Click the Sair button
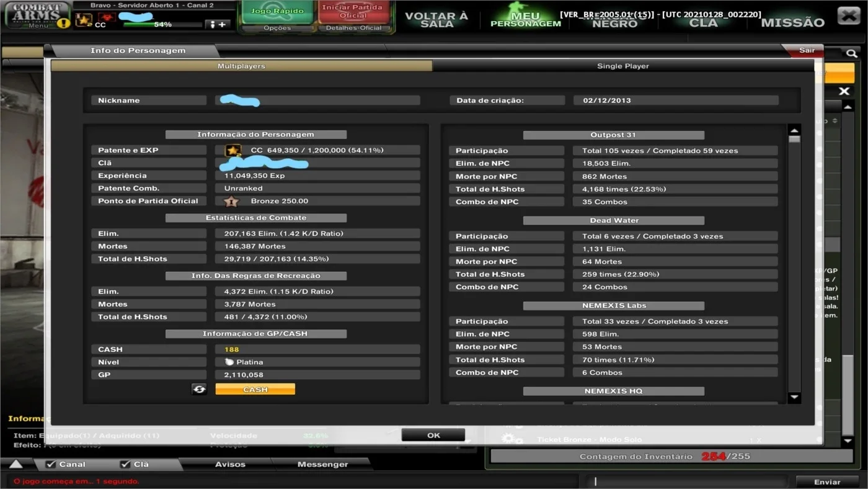 tap(807, 50)
